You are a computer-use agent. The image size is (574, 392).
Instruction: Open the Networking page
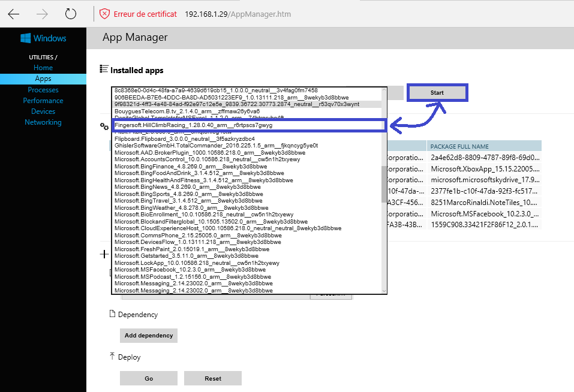43,122
